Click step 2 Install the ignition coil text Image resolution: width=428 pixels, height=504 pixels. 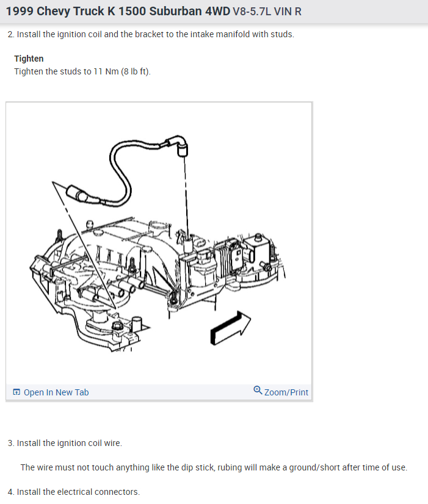(x=151, y=34)
